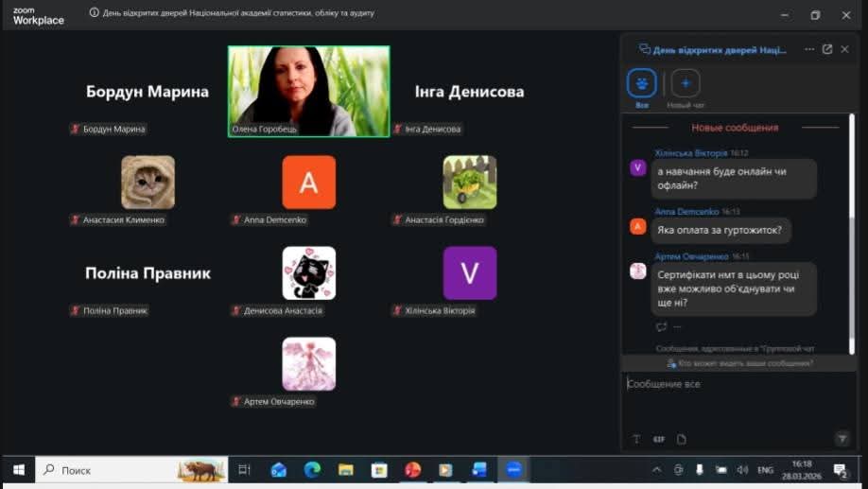Attach a file using the chat file icon
Image resolution: width=868 pixels, height=489 pixels.
pos(681,439)
